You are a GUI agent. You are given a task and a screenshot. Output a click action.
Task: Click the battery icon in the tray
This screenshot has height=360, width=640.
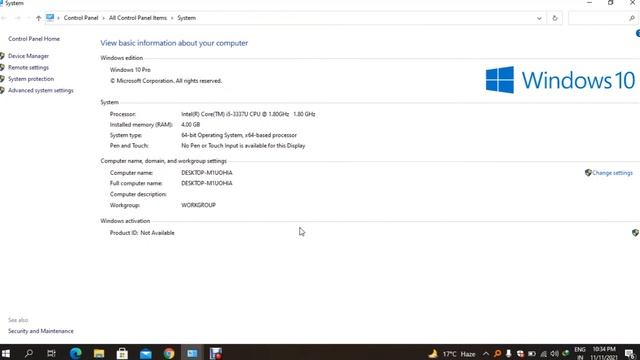532,354
